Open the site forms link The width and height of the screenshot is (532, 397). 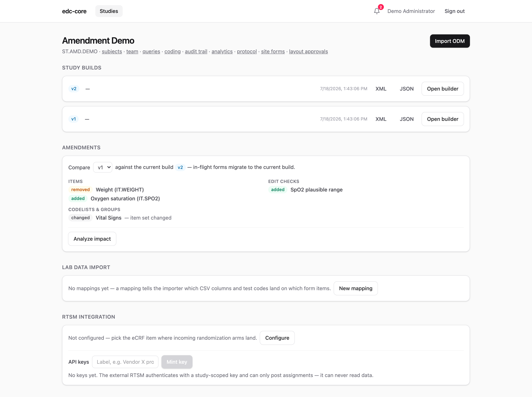[273, 51]
